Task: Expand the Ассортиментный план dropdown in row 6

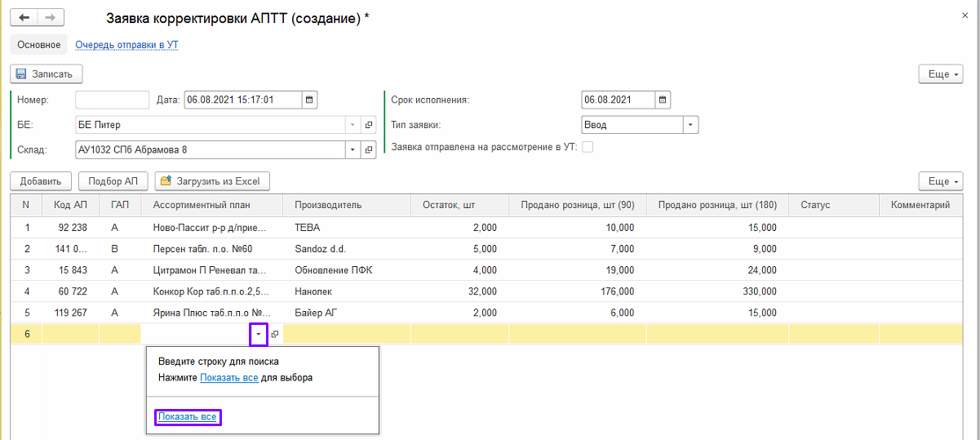Action: pyautogui.click(x=259, y=334)
